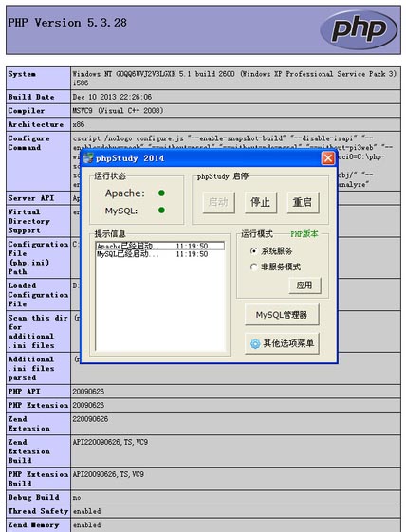Click the Configure Command label
This screenshot has width=406, height=532.
pyautogui.click(x=28, y=143)
